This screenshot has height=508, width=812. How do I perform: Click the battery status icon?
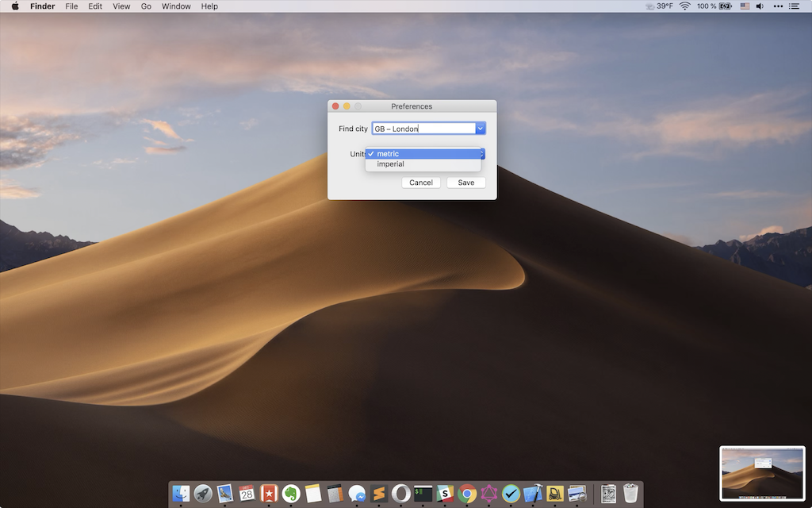pos(725,6)
